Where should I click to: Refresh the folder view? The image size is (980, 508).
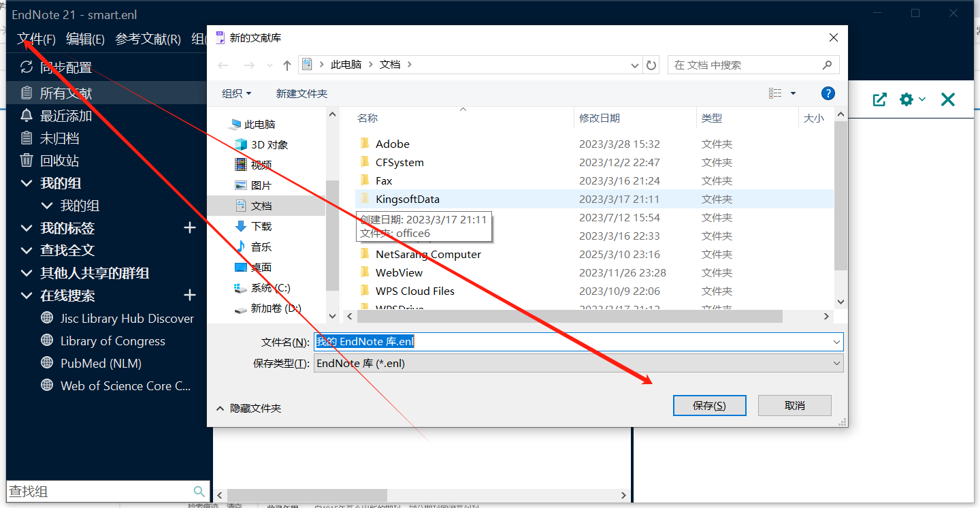[x=651, y=65]
